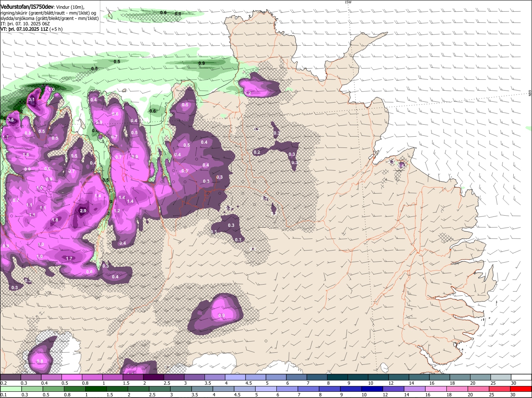Click the '1.8' value label on the map
The height and width of the screenshot is (398, 532).
(55, 220)
